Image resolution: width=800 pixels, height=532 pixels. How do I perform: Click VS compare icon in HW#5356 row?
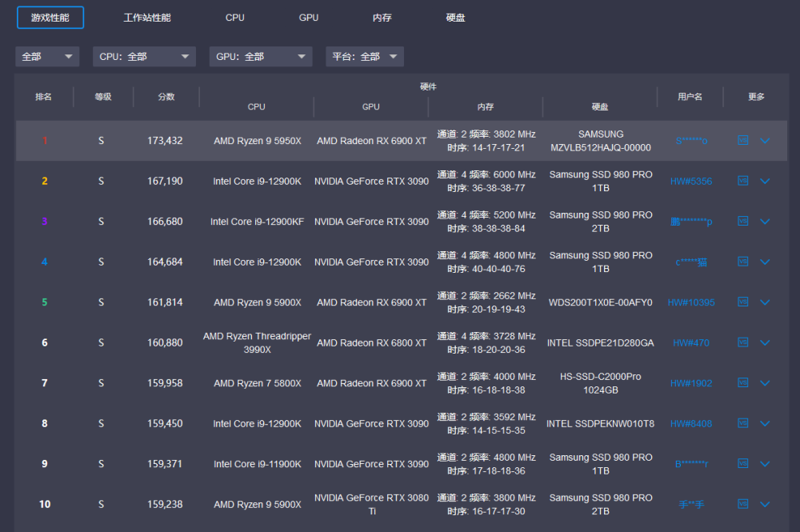[743, 181]
